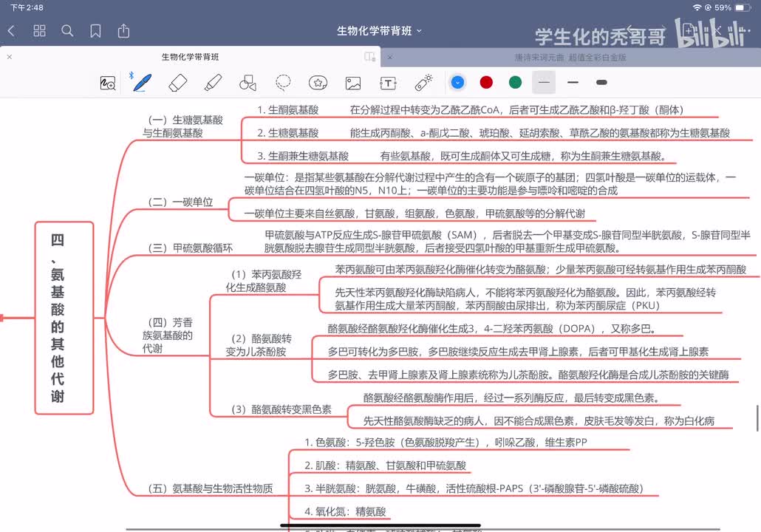Tap the 下午2:48 clock in status bar
This screenshot has height=532, width=761.
point(27,7)
